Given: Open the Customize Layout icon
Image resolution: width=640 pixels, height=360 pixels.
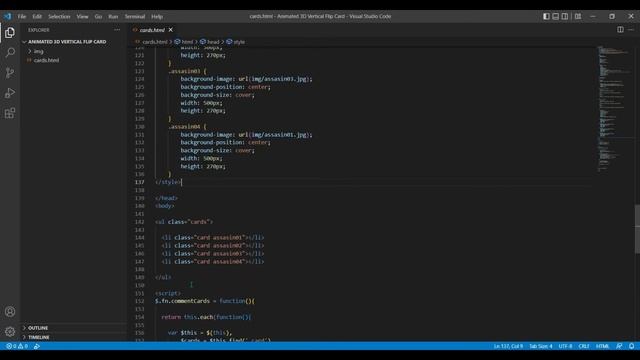Looking at the screenshot, I should pos(578,16).
